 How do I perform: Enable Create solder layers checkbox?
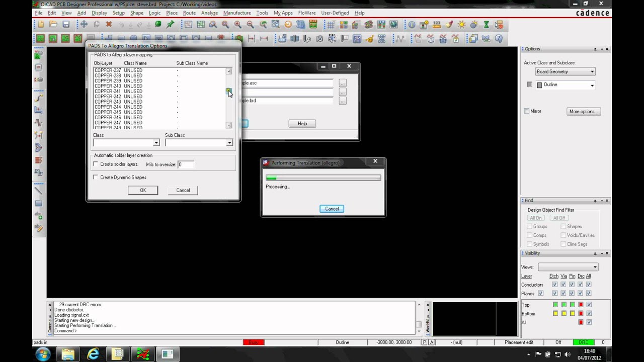96,164
